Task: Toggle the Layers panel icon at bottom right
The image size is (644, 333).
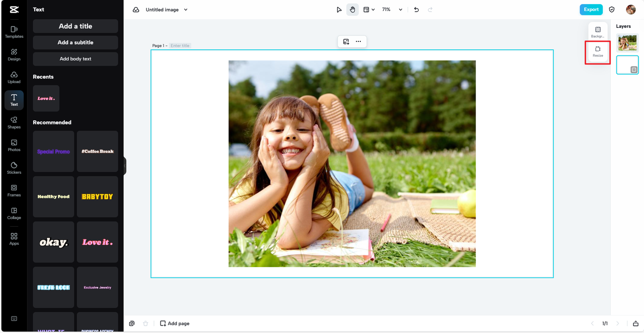Action: coord(635,323)
